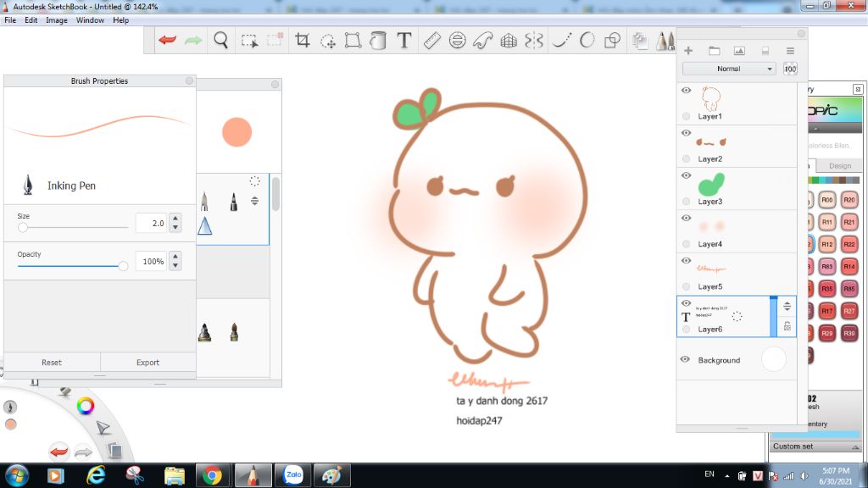Open Internet Explorer from the taskbar

[96, 475]
